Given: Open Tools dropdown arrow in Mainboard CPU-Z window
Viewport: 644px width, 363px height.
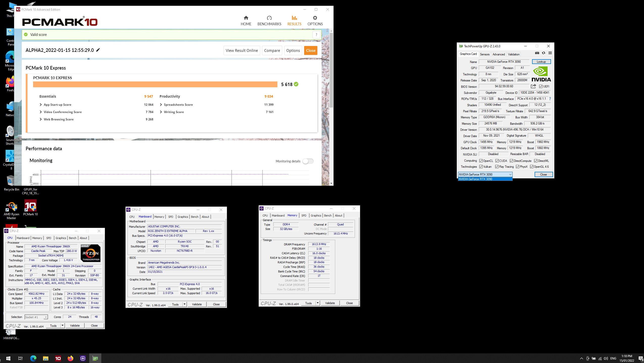Looking at the screenshot, I should tap(185, 304).
